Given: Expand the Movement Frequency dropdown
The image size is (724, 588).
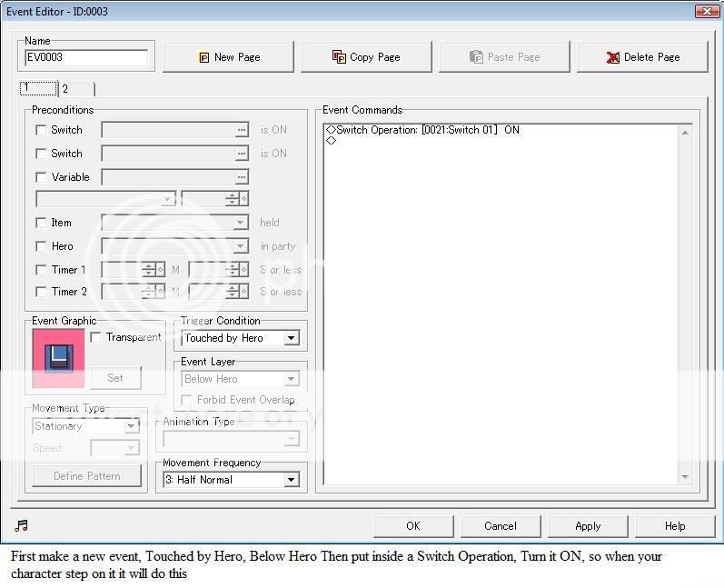Looking at the screenshot, I should (291, 480).
